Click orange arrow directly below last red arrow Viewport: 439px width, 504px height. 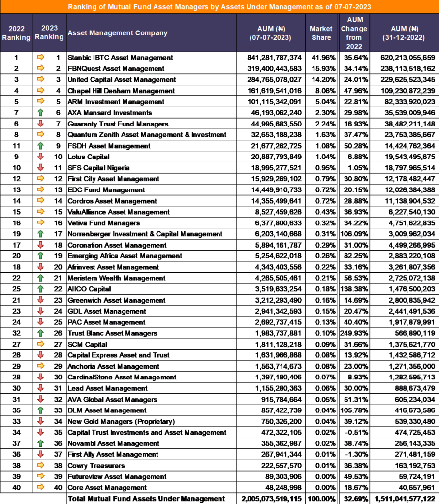(41, 466)
